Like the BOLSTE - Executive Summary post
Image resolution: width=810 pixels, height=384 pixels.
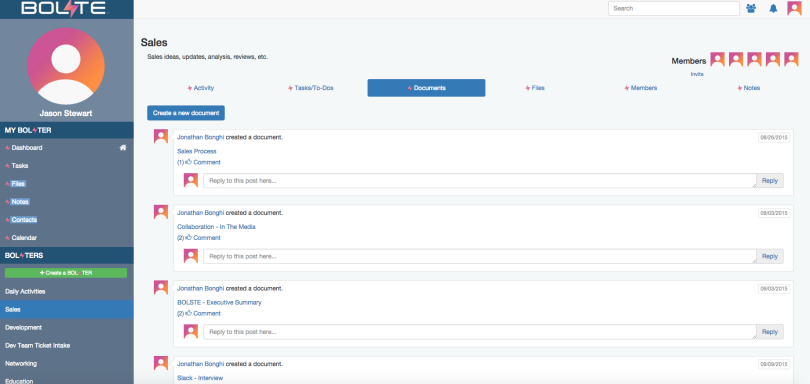click(x=189, y=313)
